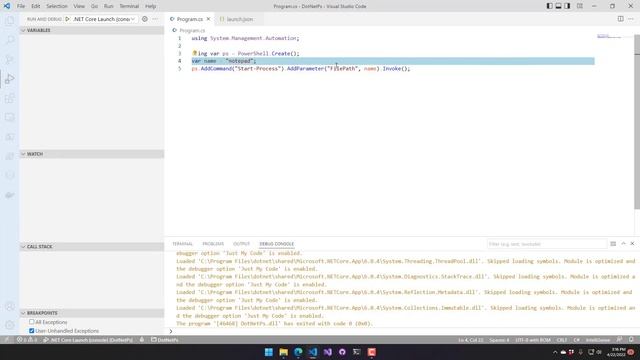Screen dimensions: 640x360
Task: Switch to the PROBLEMS panel tab
Action: [213, 244]
